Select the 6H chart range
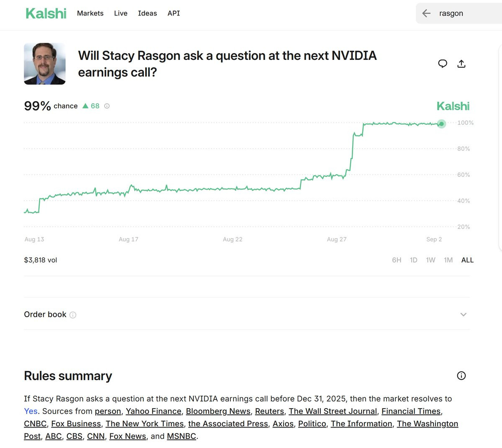The image size is (502, 448). [x=397, y=260]
